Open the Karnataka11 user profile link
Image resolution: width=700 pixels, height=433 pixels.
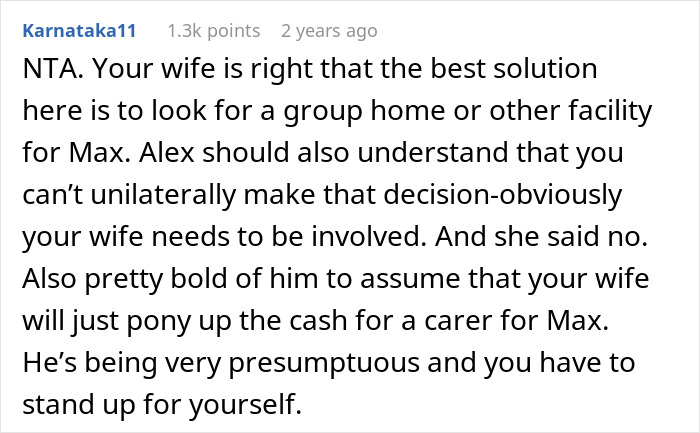[79, 31]
